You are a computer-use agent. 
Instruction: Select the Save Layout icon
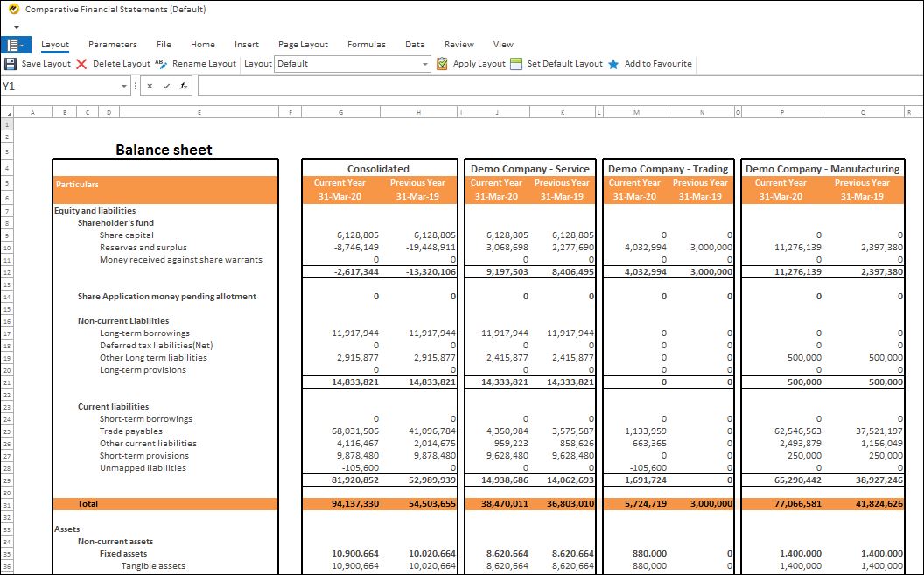[x=11, y=64]
